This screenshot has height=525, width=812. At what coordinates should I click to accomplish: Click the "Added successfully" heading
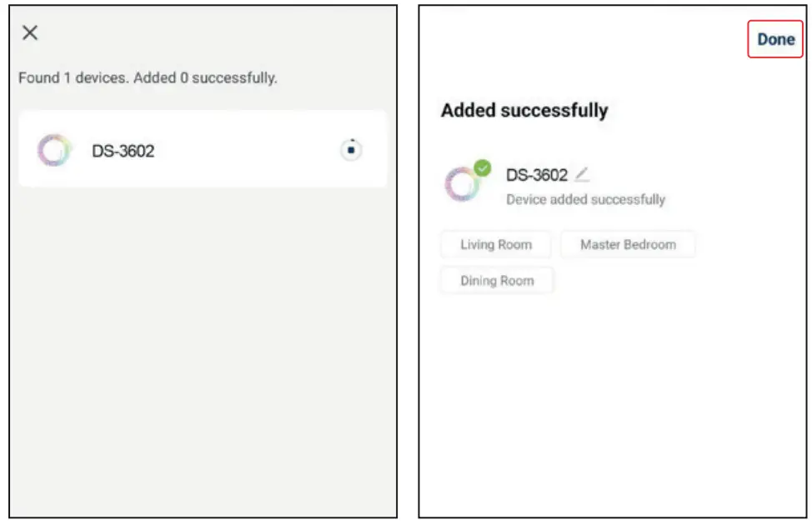(524, 110)
